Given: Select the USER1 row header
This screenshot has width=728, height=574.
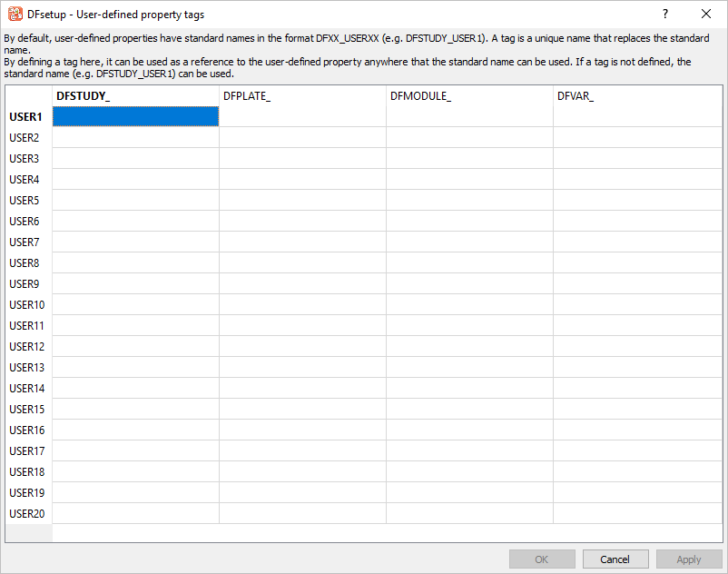Looking at the screenshot, I should [27, 117].
